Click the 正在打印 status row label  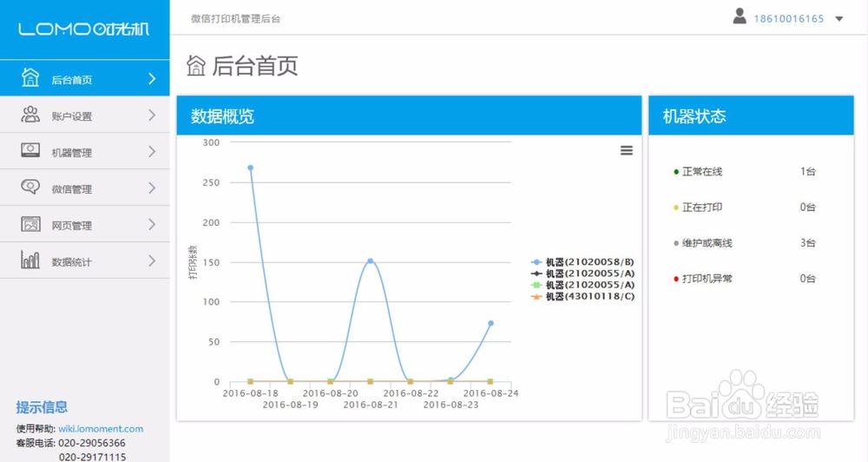coord(702,208)
